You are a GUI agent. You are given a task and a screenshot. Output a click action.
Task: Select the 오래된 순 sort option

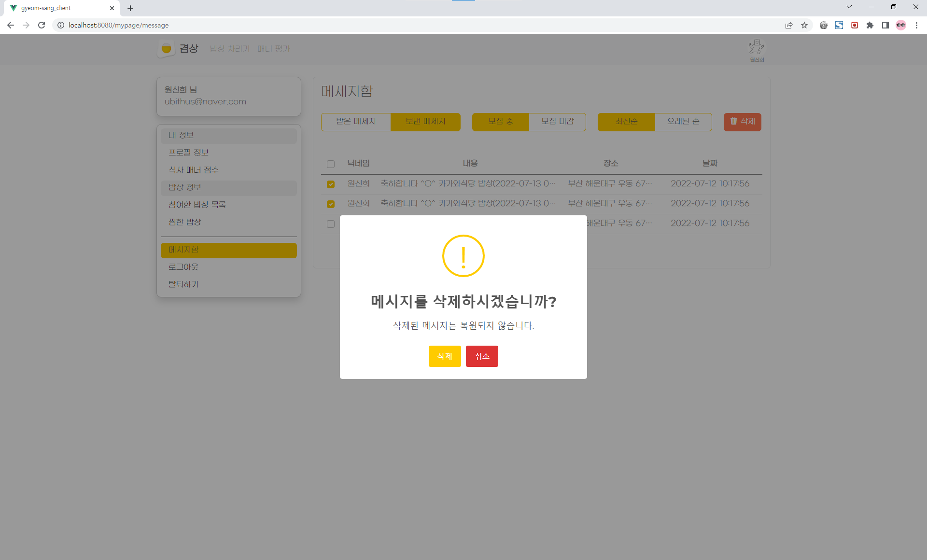683,122
